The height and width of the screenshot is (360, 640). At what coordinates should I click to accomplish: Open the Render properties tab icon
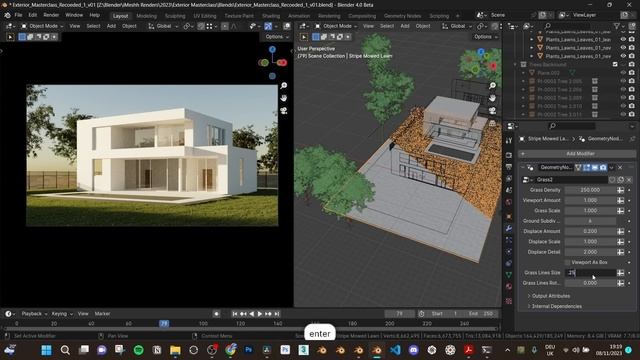pos(509,155)
